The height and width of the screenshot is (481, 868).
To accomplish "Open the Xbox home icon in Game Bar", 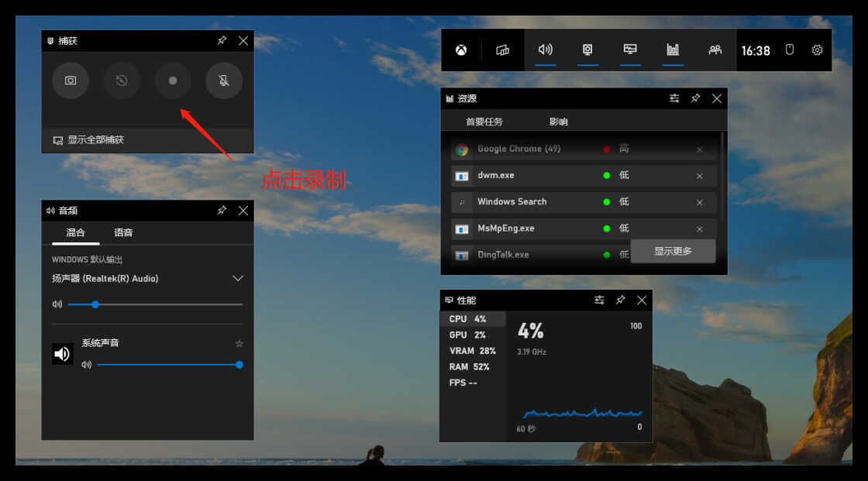I will (461, 50).
